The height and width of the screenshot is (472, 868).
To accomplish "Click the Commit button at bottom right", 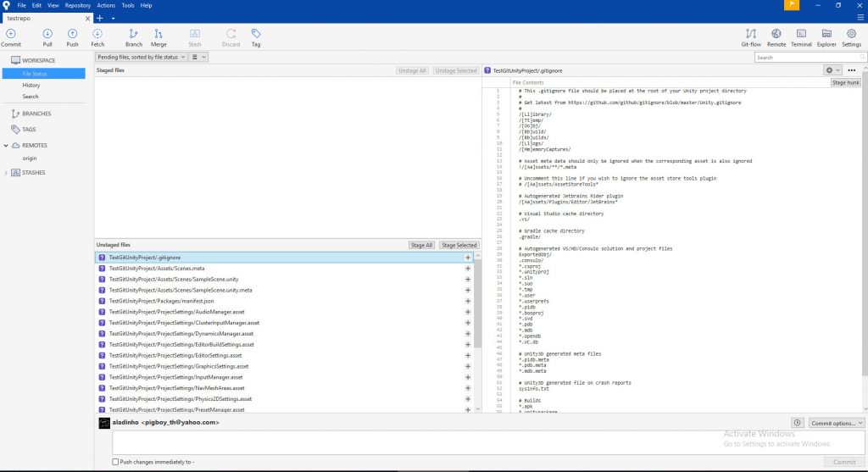I will (x=844, y=462).
